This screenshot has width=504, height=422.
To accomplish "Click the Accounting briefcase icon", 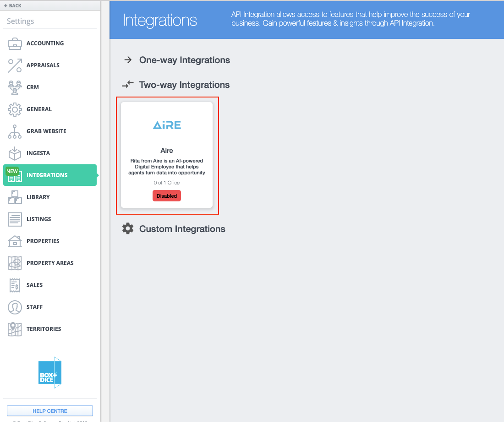I will tap(15, 43).
